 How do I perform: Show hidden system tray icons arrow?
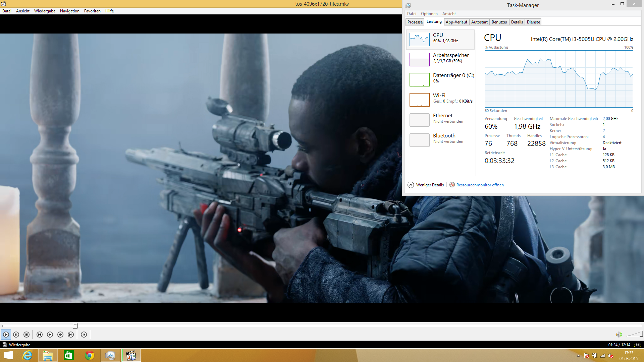[x=578, y=356]
